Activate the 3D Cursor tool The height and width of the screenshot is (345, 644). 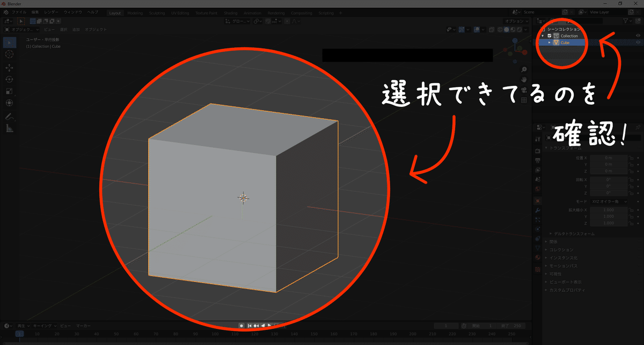click(x=10, y=54)
